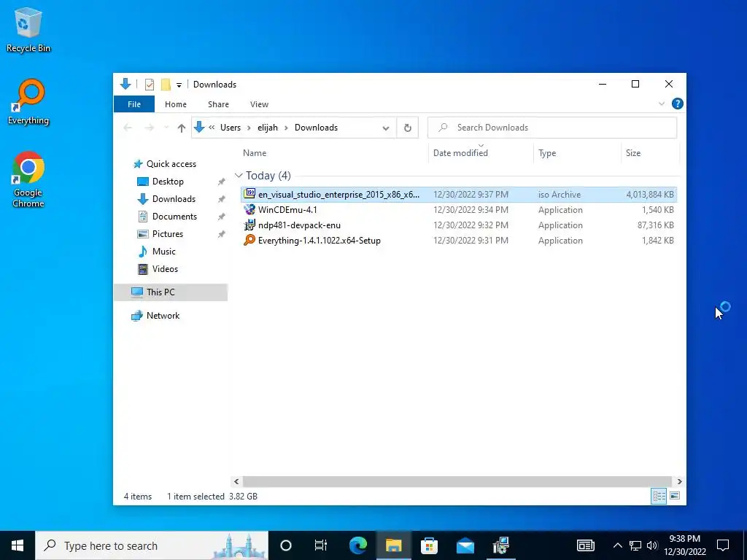747x560 pixels.
Task: Open Microsoft Edge from the taskbar
Action: click(x=357, y=545)
